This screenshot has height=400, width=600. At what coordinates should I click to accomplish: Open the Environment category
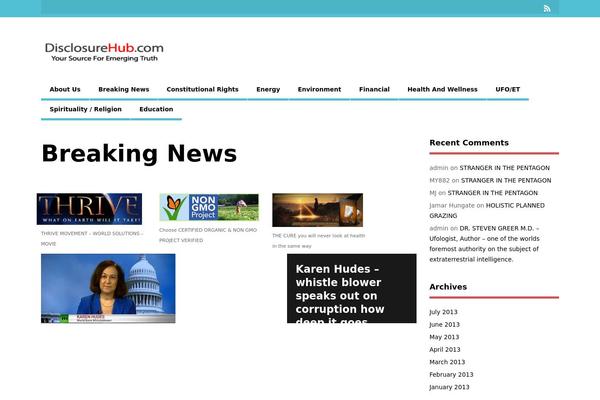[x=319, y=89]
